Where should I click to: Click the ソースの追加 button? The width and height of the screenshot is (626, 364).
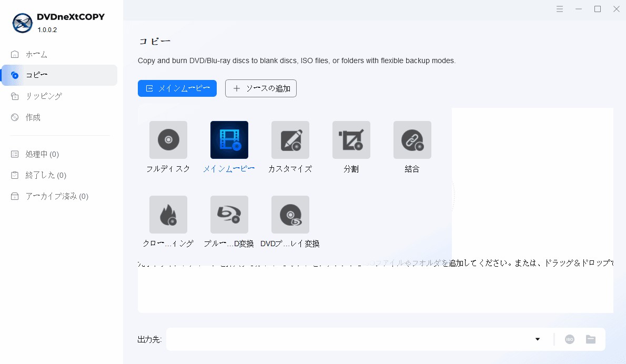[x=261, y=88]
